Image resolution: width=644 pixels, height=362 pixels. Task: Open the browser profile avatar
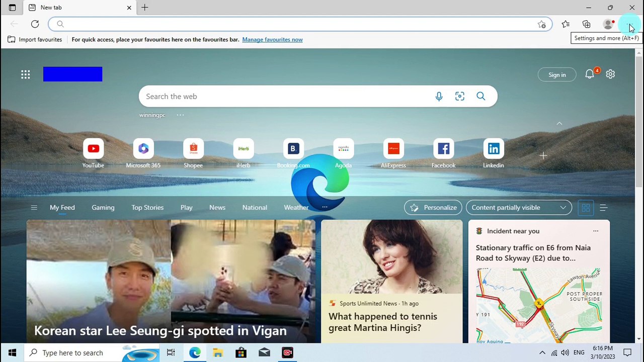(608, 24)
